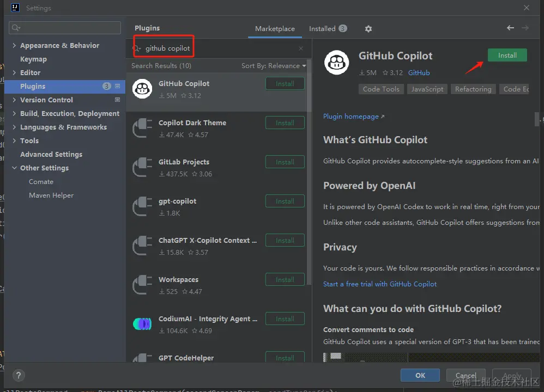Screen dimensions: 544x392
Task: Click the search magnifier in the settings search box
Action: click(x=16, y=28)
